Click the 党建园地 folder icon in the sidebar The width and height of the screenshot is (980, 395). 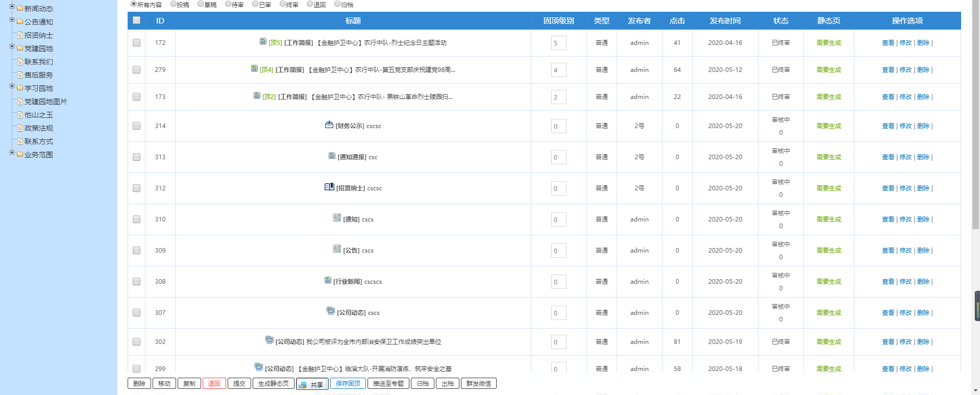[20, 48]
